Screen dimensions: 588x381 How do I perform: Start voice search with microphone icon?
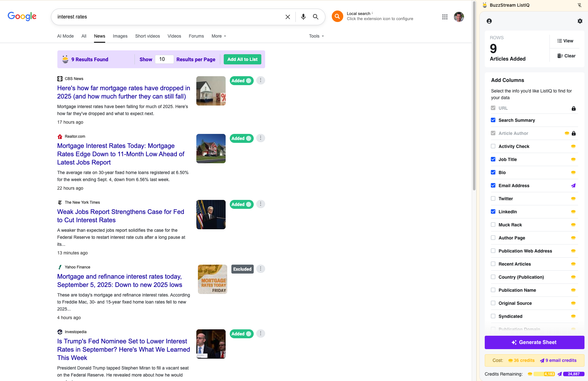pyautogui.click(x=303, y=17)
